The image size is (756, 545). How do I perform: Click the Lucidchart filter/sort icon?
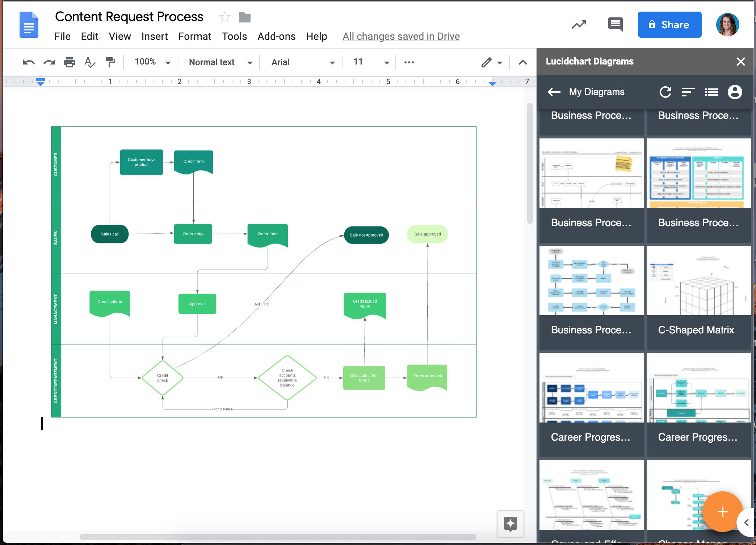pos(690,92)
